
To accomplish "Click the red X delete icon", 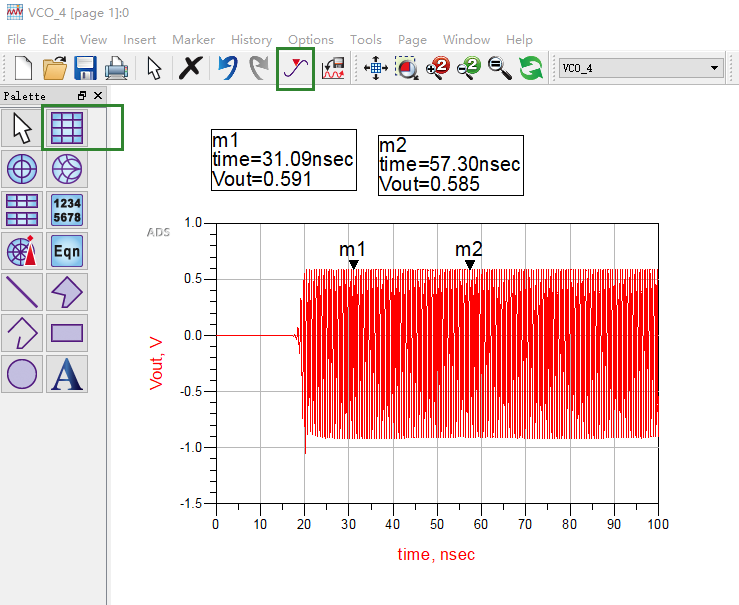I will [x=190, y=68].
